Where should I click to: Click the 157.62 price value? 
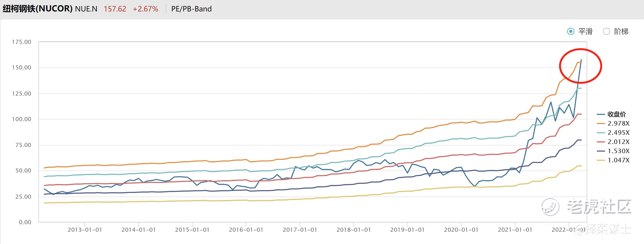coord(115,9)
